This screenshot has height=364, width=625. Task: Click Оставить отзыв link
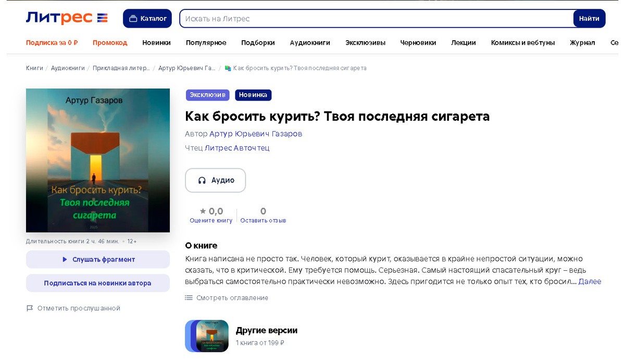(x=263, y=221)
